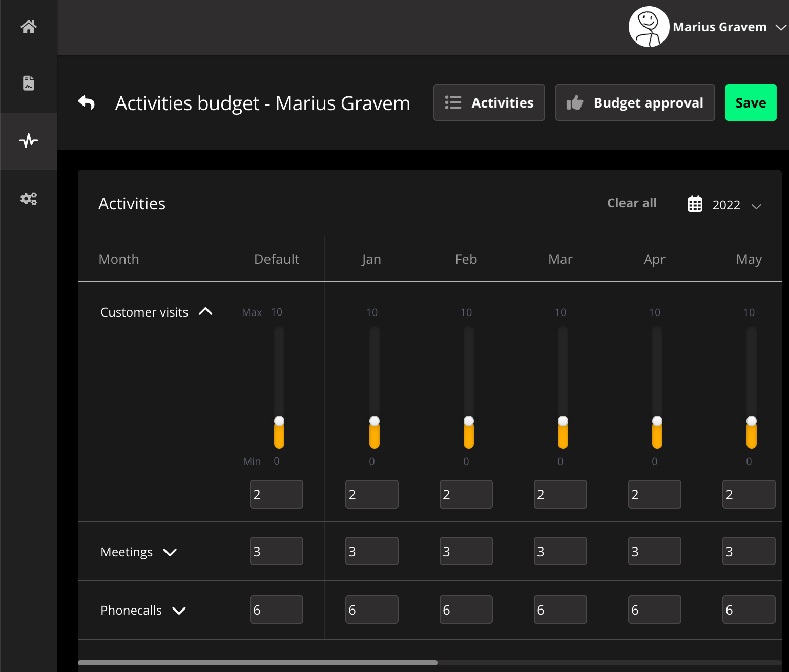Open the Home page from sidebar
The image size is (789, 672).
[29, 27]
